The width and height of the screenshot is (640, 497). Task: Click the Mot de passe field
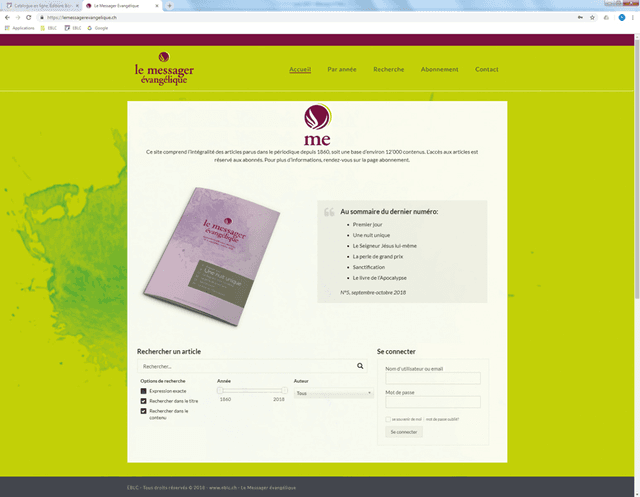(x=433, y=402)
